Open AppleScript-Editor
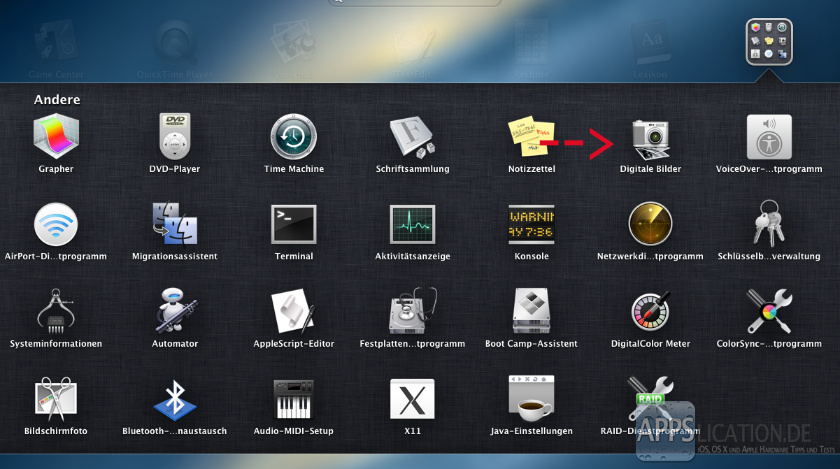The width and height of the screenshot is (840, 469). point(294,311)
